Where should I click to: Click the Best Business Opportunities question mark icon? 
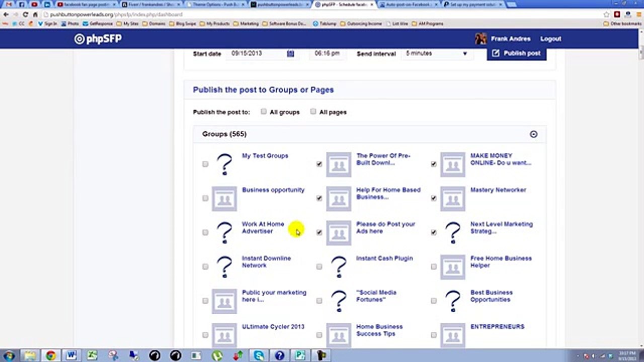pyautogui.click(x=453, y=301)
